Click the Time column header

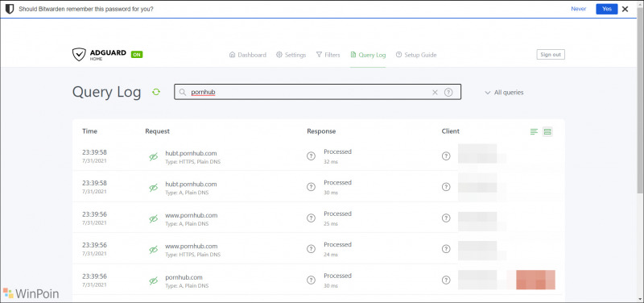click(x=89, y=131)
